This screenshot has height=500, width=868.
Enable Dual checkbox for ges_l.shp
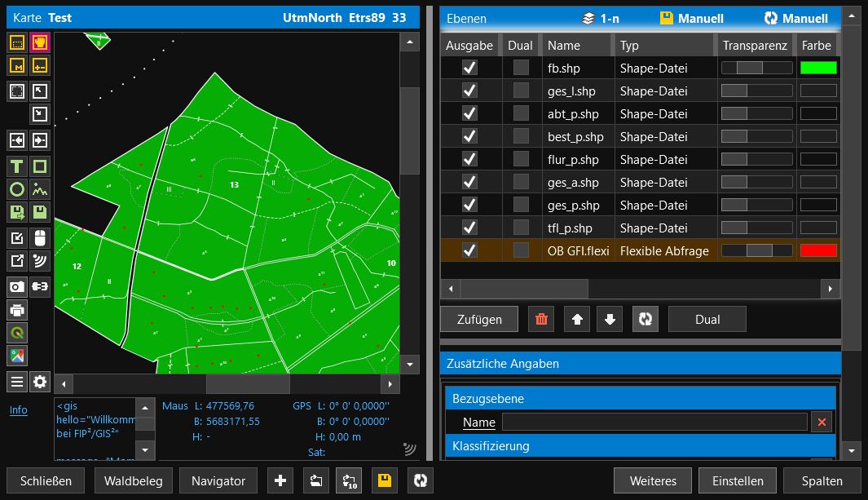pyautogui.click(x=520, y=91)
